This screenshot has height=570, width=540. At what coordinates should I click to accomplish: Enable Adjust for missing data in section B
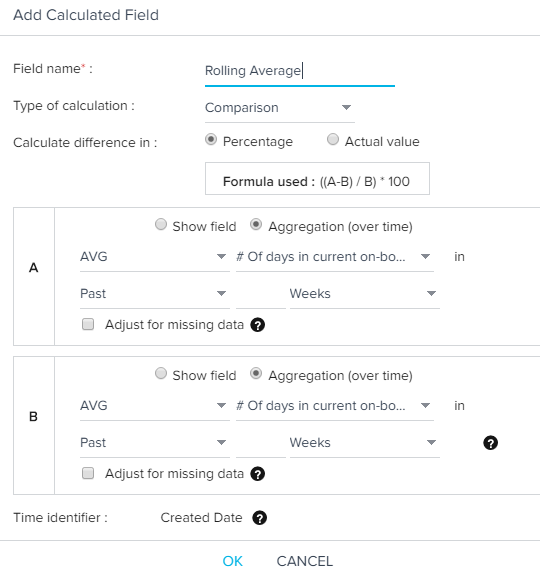88,473
